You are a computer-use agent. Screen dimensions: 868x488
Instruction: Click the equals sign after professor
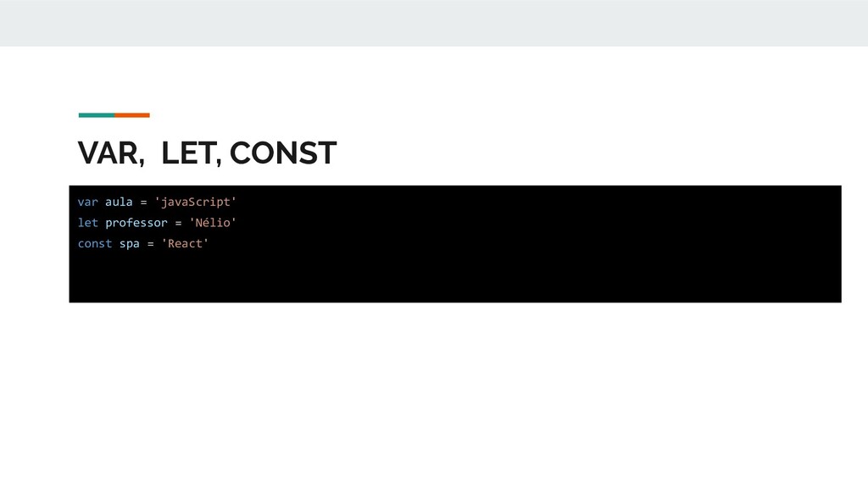click(178, 223)
